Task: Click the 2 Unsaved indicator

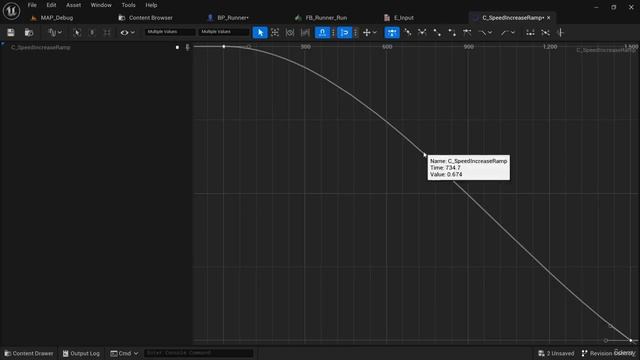Action: [556, 353]
